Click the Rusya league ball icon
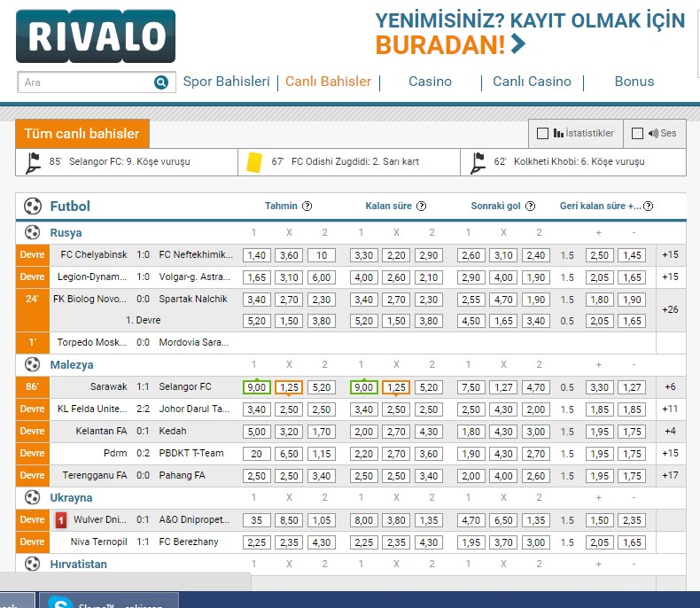 (x=32, y=232)
